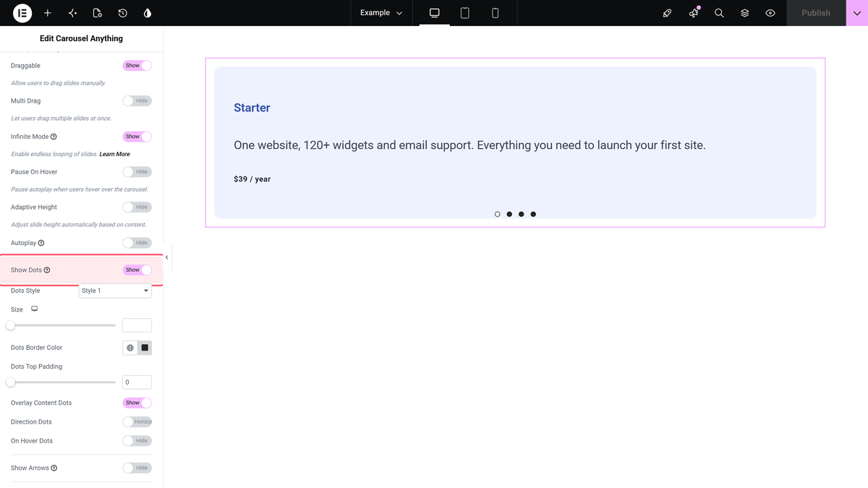Open the Finder search icon
This screenshot has height=488, width=868.
pyautogui.click(x=719, y=13)
